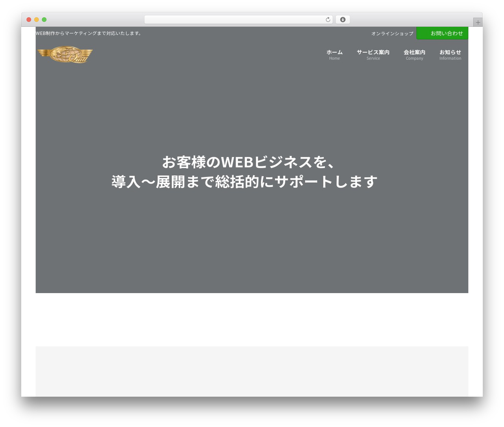The image size is (504, 427).
Task: Visit the オンラインショップ link
Action: (x=392, y=33)
